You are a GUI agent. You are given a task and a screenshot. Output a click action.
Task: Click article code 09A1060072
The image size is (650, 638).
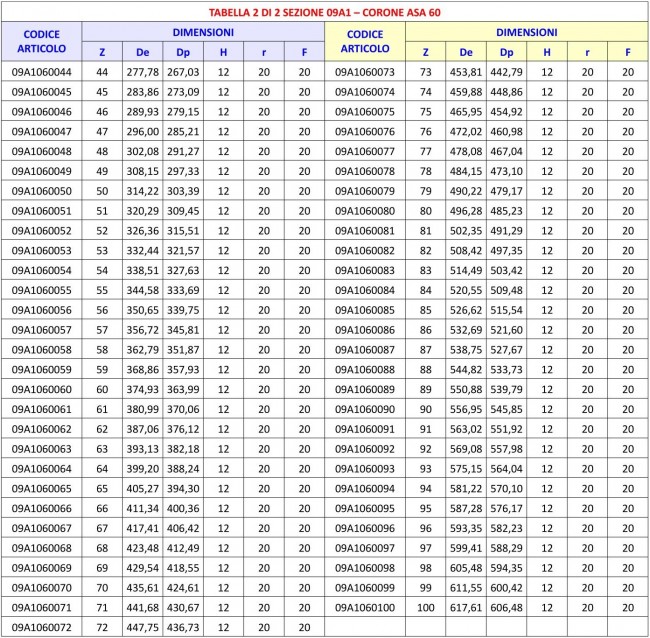pyautogui.click(x=41, y=627)
